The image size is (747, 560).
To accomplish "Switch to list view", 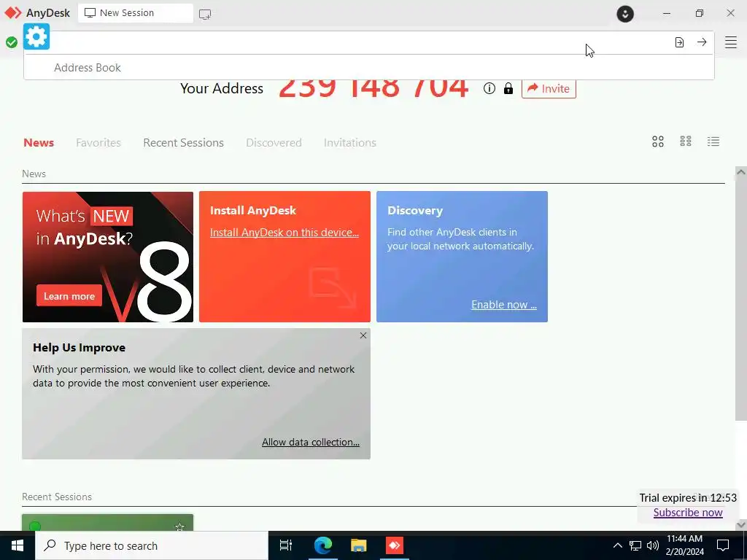I will (x=713, y=141).
